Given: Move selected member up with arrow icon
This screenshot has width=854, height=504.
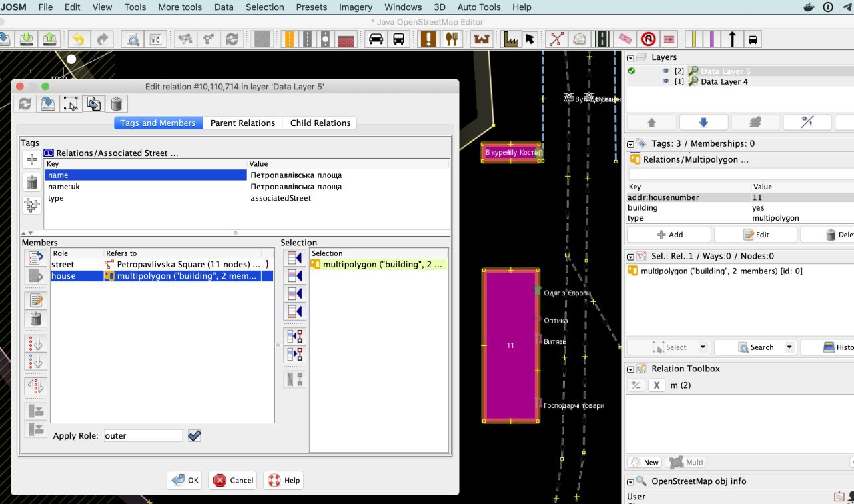Looking at the screenshot, I should (36, 257).
